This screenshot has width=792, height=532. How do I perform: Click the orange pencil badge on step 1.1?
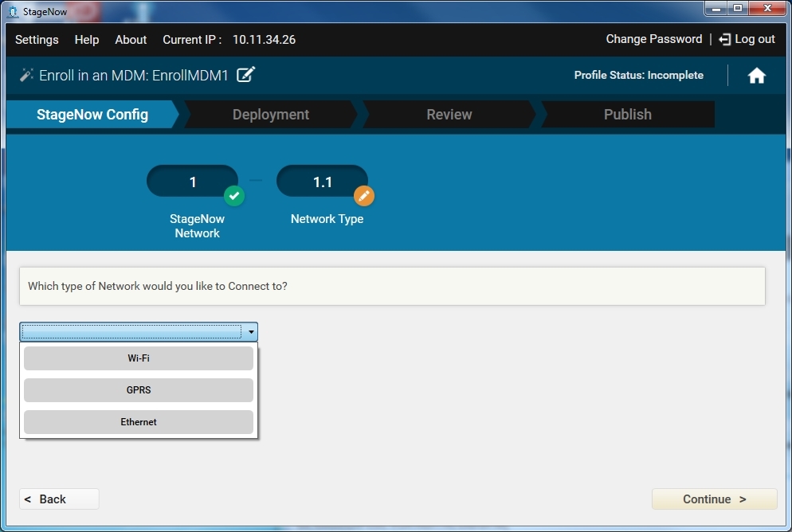(x=363, y=195)
